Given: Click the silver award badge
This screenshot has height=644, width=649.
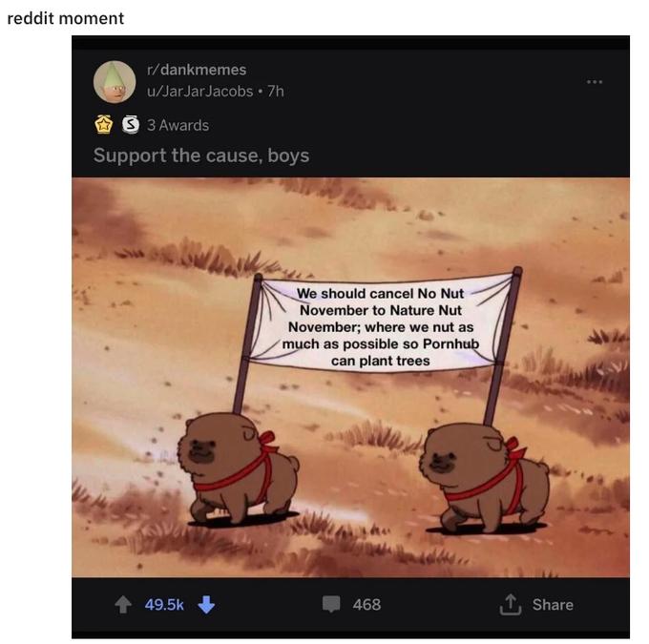Looking at the screenshot, I should [131, 124].
